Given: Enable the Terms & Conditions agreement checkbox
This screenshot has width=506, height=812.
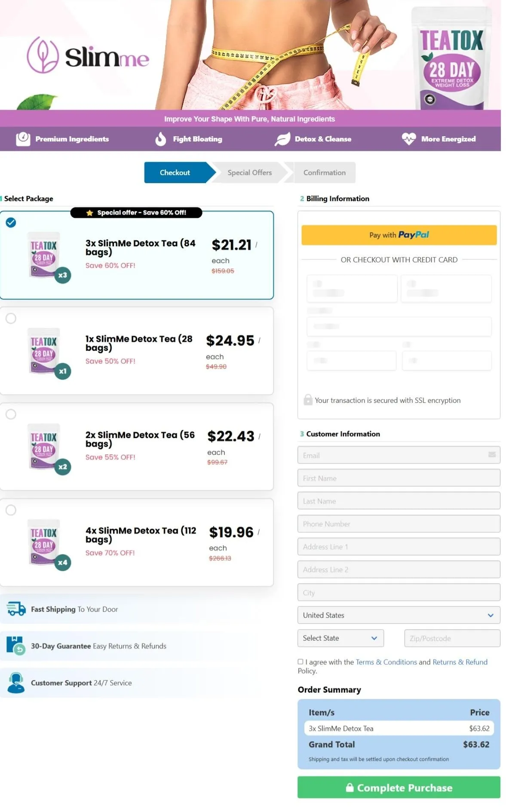Looking at the screenshot, I should [300, 662].
